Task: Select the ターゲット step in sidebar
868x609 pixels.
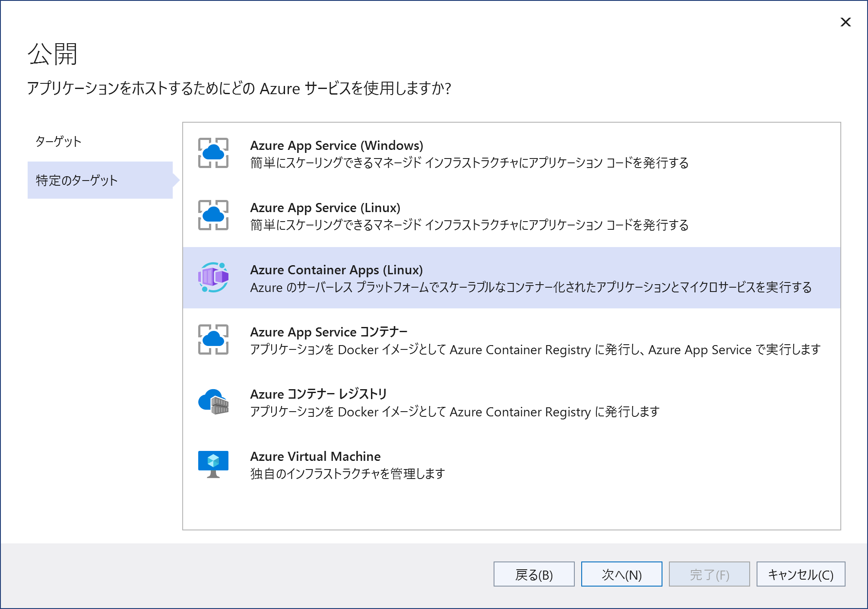Action: [x=58, y=141]
